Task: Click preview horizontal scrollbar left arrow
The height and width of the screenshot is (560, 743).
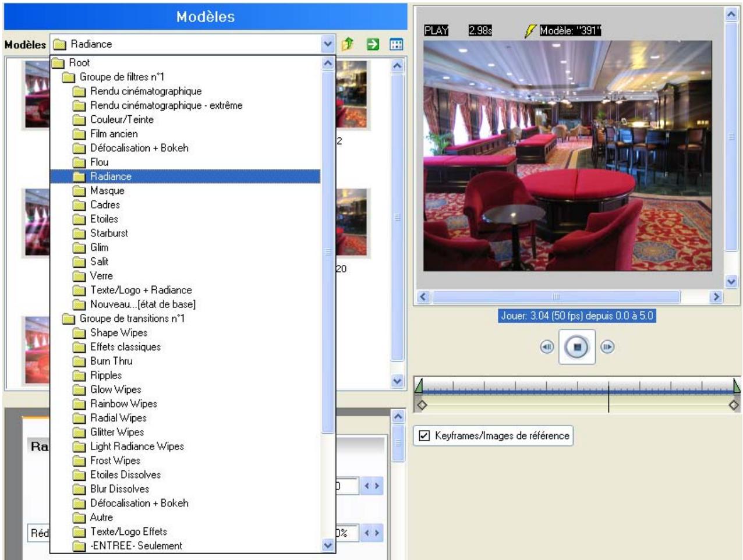Action: coord(423,297)
